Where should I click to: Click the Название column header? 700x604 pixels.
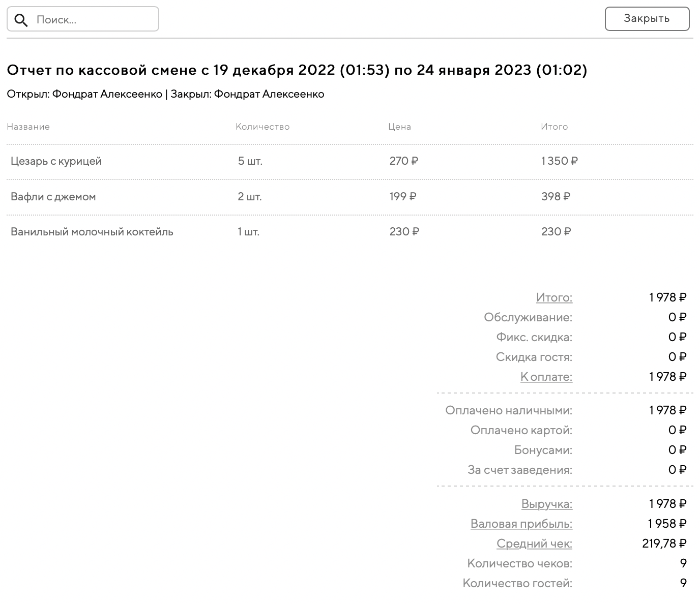[28, 127]
